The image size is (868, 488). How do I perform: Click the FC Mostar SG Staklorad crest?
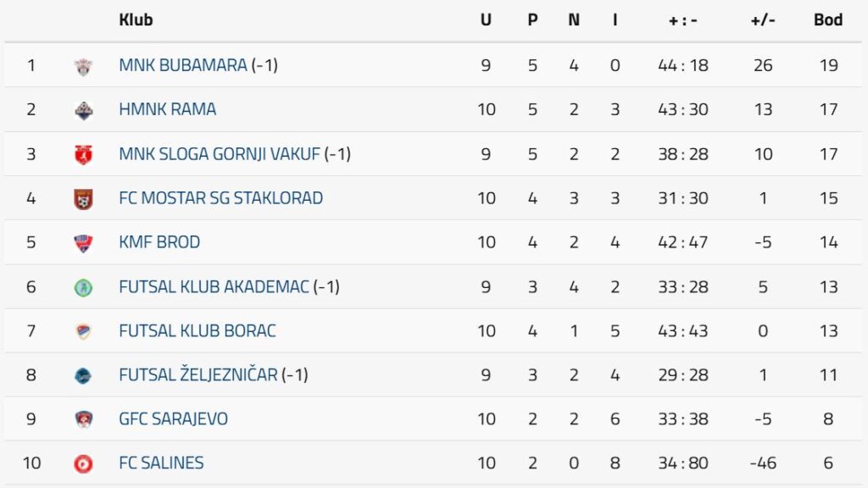pos(83,199)
